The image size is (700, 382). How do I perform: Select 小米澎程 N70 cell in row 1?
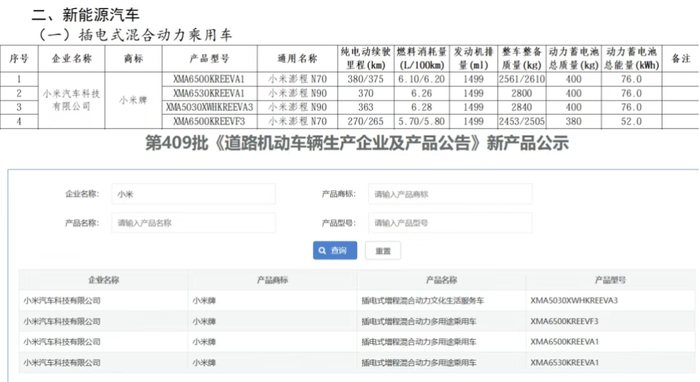point(297,79)
